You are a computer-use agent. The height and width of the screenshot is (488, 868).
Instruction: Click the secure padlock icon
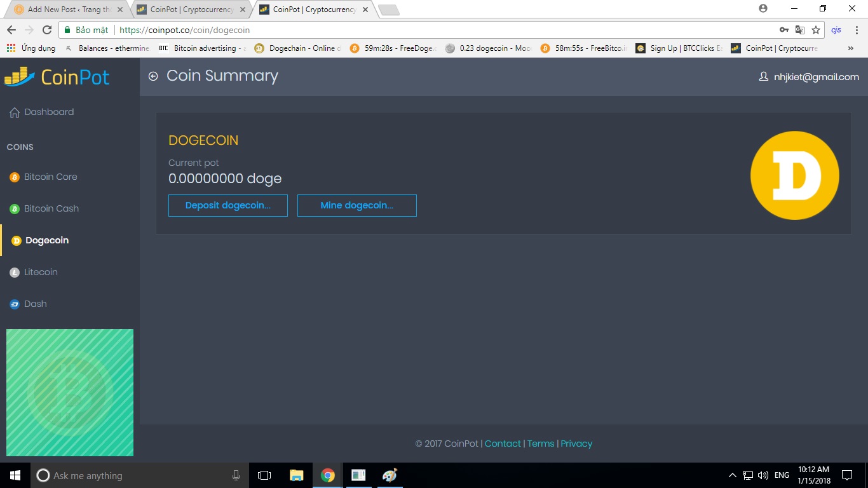tap(67, 30)
